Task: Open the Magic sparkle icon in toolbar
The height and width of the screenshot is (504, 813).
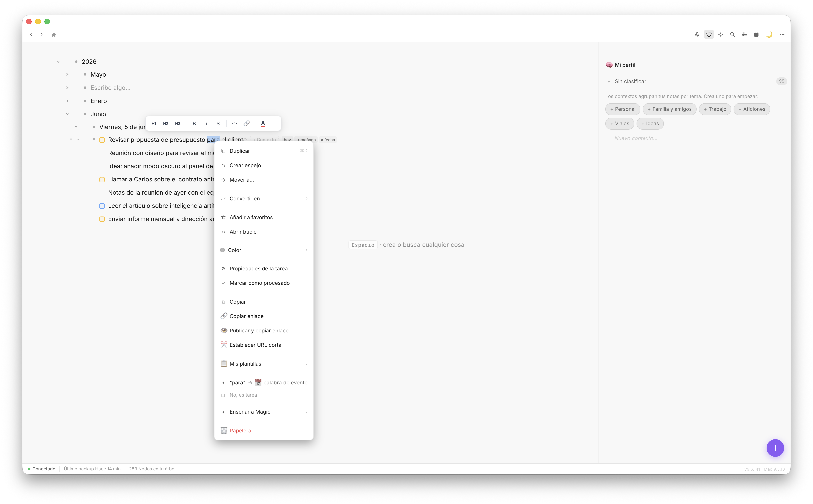Action: pyautogui.click(x=721, y=34)
